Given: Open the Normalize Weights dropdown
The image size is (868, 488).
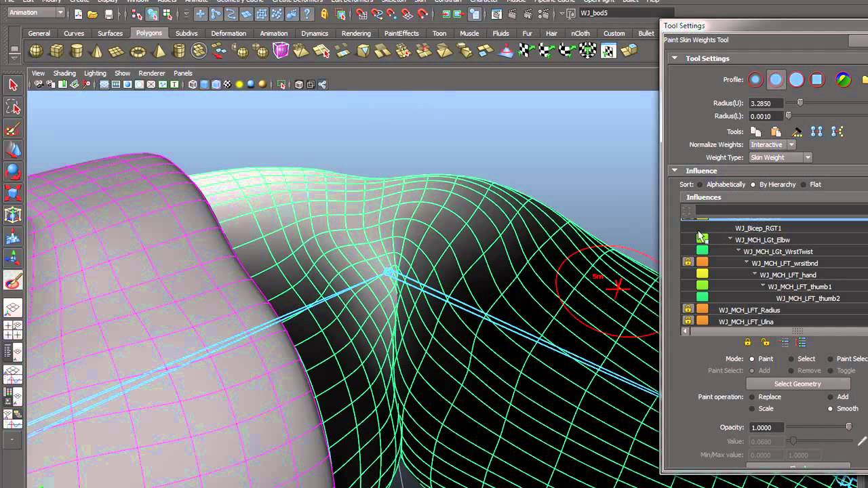Looking at the screenshot, I should pyautogui.click(x=772, y=144).
